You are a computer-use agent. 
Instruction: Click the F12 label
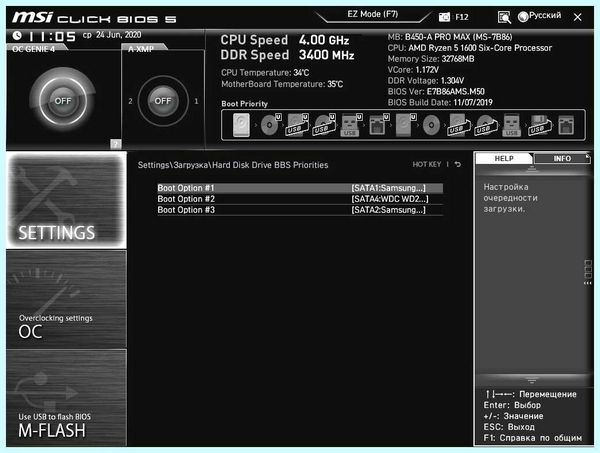(461, 17)
